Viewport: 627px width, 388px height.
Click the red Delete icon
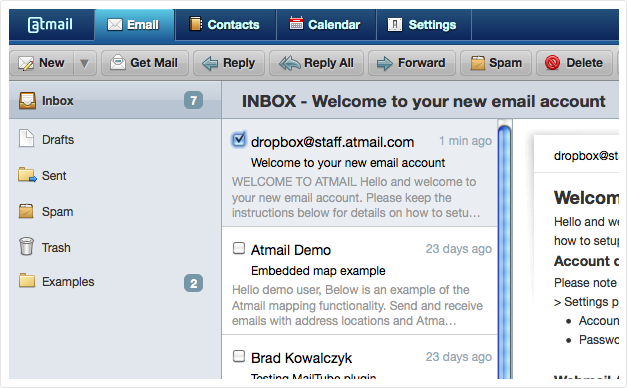click(x=552, y=62)
